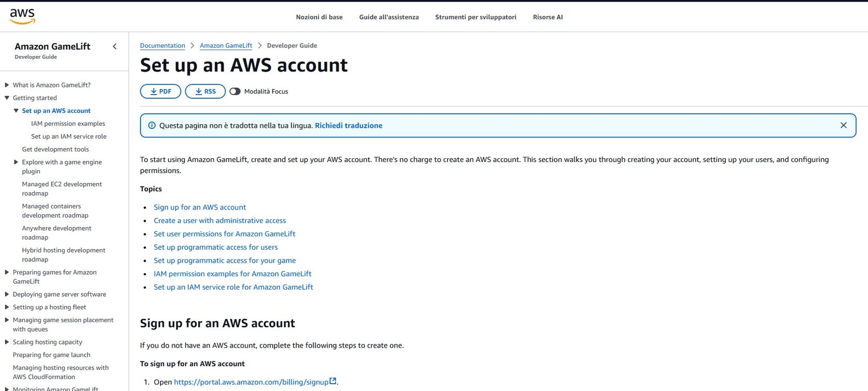The height and width of the screenshot is (391, 868).
Task: Click 'Richiedi traduzione' link
Action: [x=349, y=126]
